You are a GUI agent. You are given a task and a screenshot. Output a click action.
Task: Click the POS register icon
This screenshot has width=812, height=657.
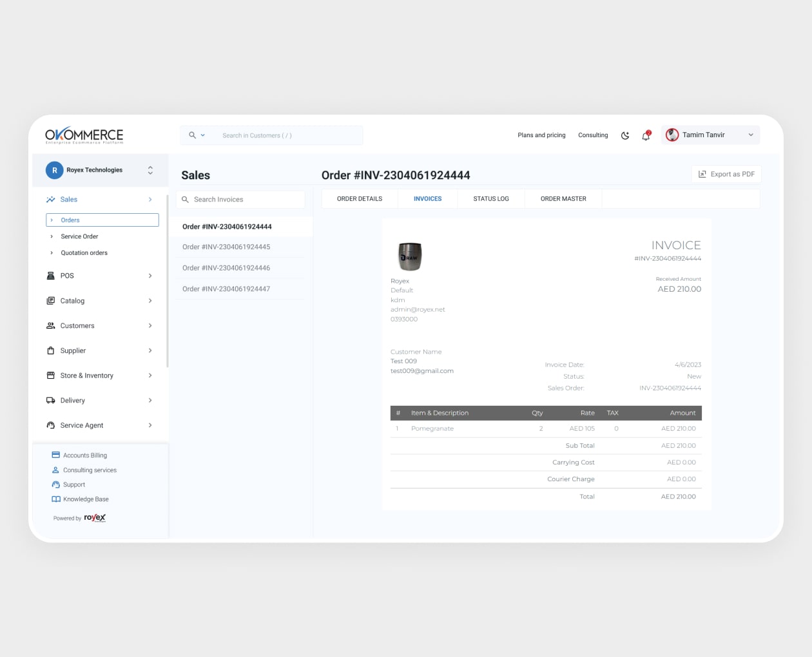point(51,276)
